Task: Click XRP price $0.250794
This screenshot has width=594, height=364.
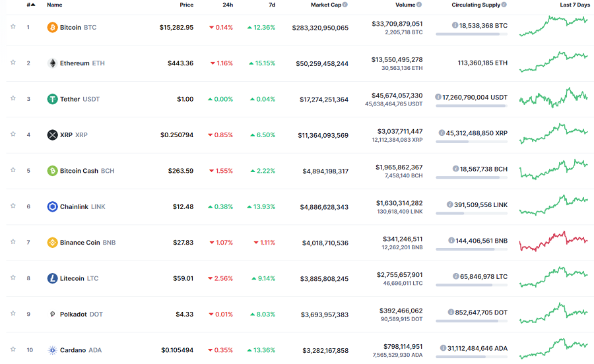Action: click(176, 135)
